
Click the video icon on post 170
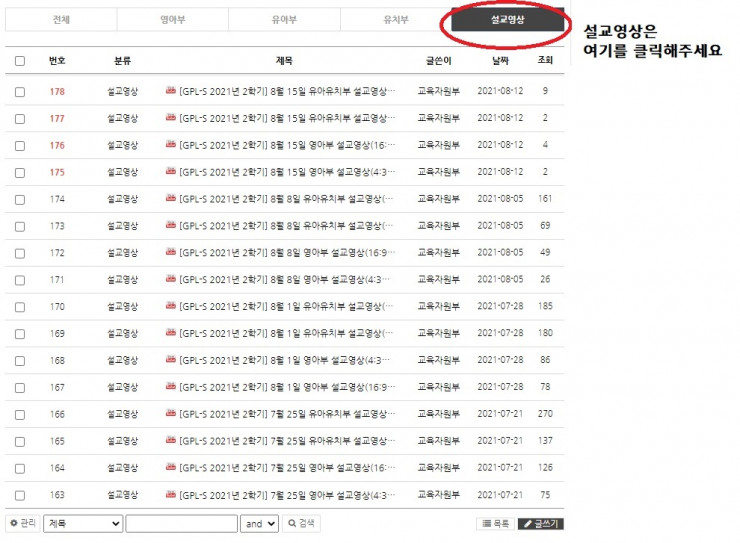170,307
